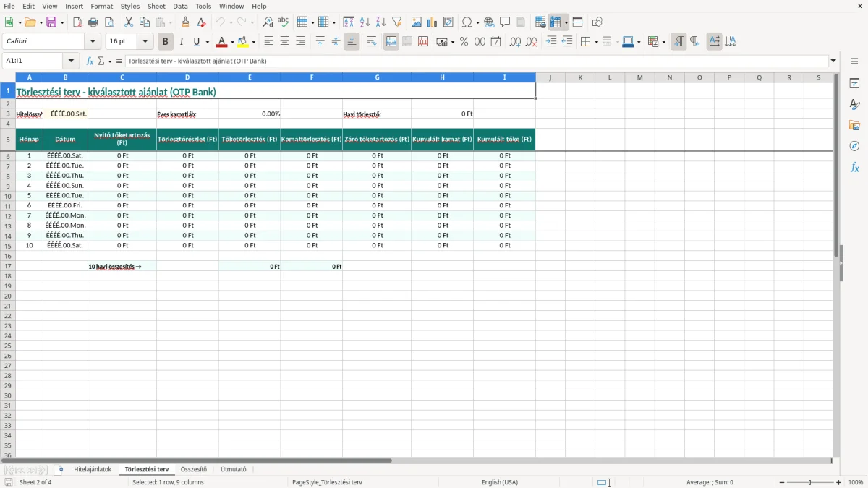Open the Function Wizard next to Name Box
Image resolution: width=868 pixels, height=488 pixels.
[x=90, y=61]
